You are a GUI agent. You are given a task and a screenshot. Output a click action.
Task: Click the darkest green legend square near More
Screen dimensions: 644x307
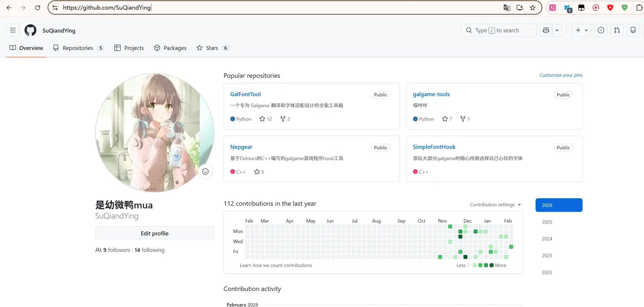pos(492,265)
